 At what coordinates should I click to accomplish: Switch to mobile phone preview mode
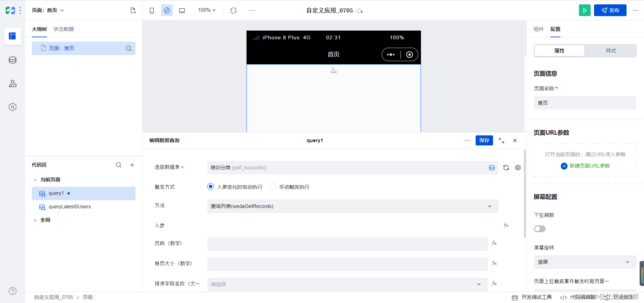[x=152, y=10]
